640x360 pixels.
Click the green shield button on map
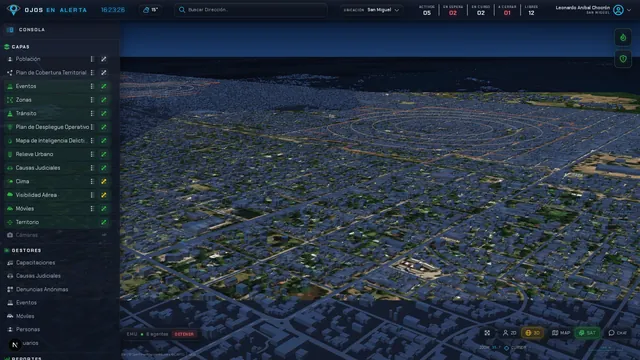pyautogui.click(x=623, y=59)
